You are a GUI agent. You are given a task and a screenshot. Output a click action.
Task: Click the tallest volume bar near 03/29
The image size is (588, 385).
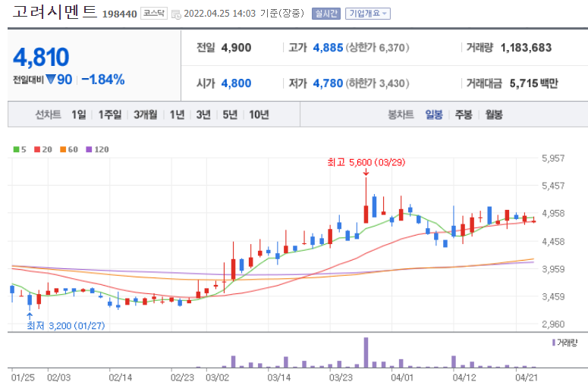366,352
